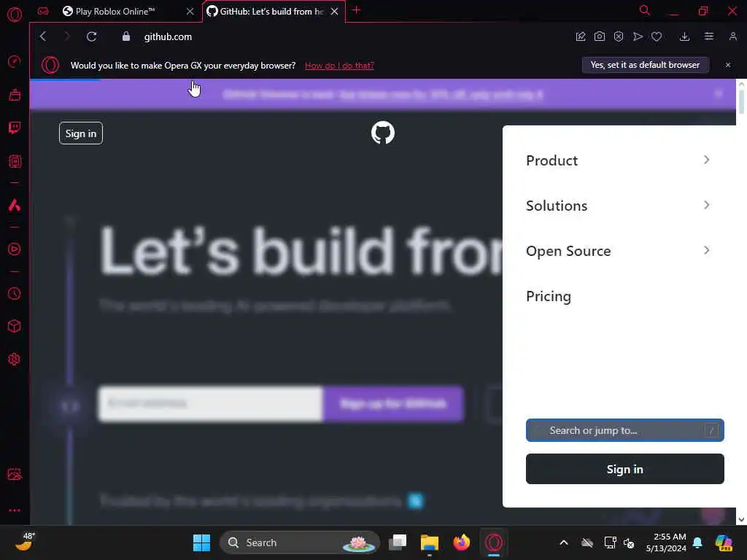The width and height of the screenshot is (747, 560).
Task: Click the Opera GX taskbar icon
Action: (x=494, y=542)
